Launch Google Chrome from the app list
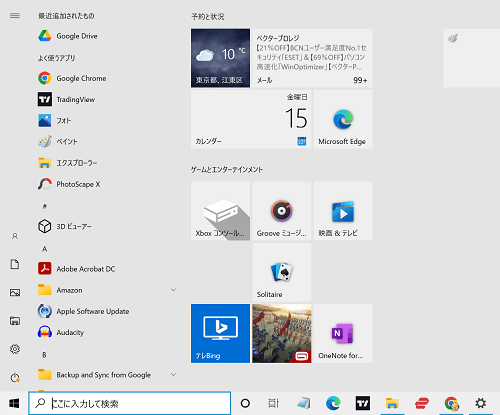Screen dimensions: 500x415 coord(107,78)
